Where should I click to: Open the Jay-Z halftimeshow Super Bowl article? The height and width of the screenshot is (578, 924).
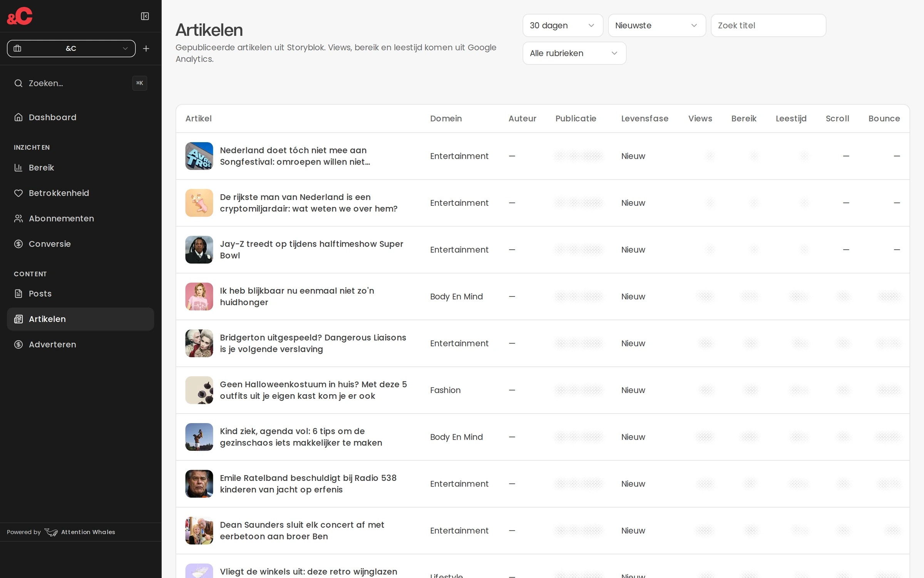[x=311, y=250]
